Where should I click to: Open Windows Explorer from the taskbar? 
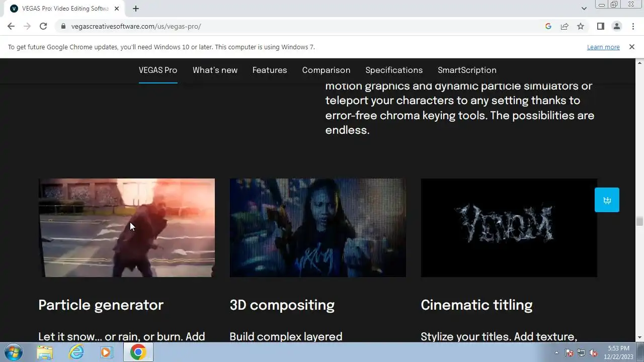pos(45,352)
